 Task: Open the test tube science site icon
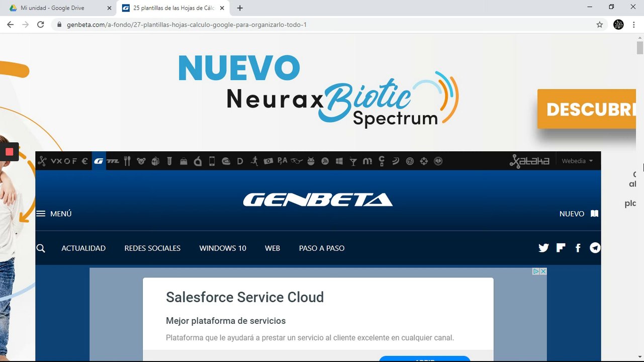(169, 161)
